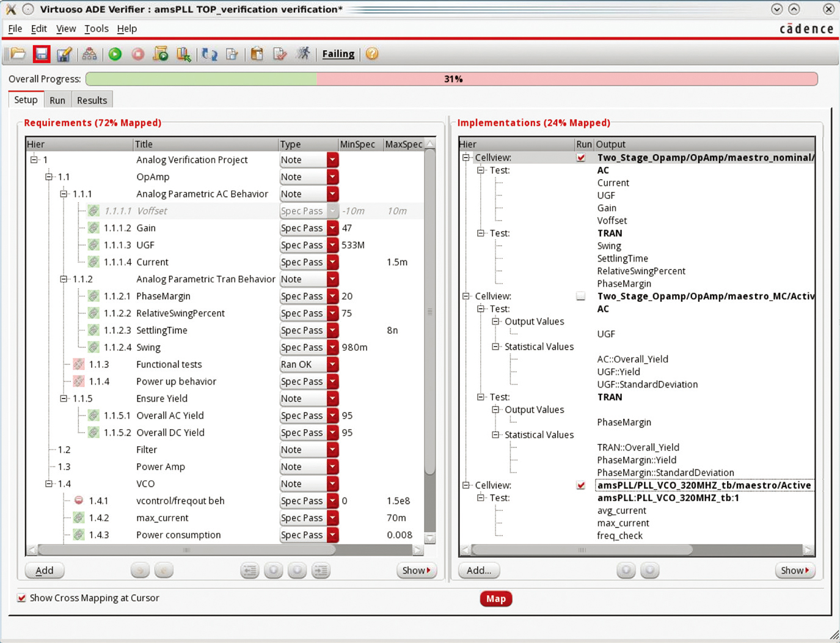Open the Tools menu
Image resolution: width=840 pixels, height=643 pixels.
click(96, 29)
